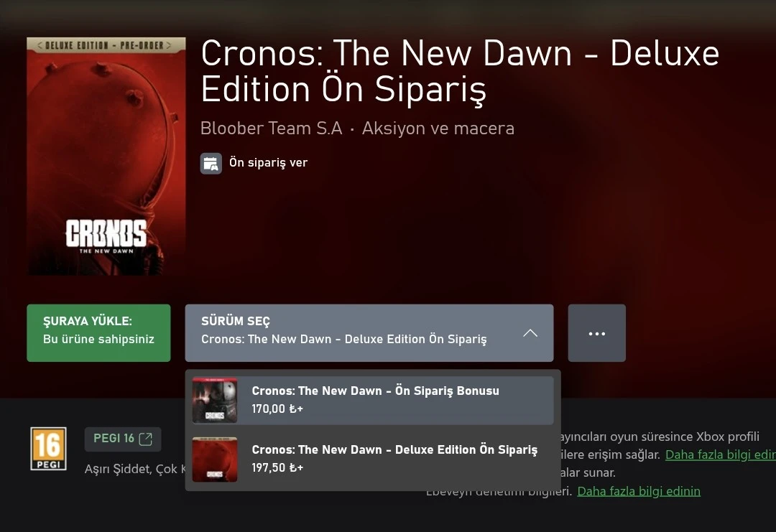
Task: Browse the Aksiyon ve macera genre
Action: click(438, 128)
